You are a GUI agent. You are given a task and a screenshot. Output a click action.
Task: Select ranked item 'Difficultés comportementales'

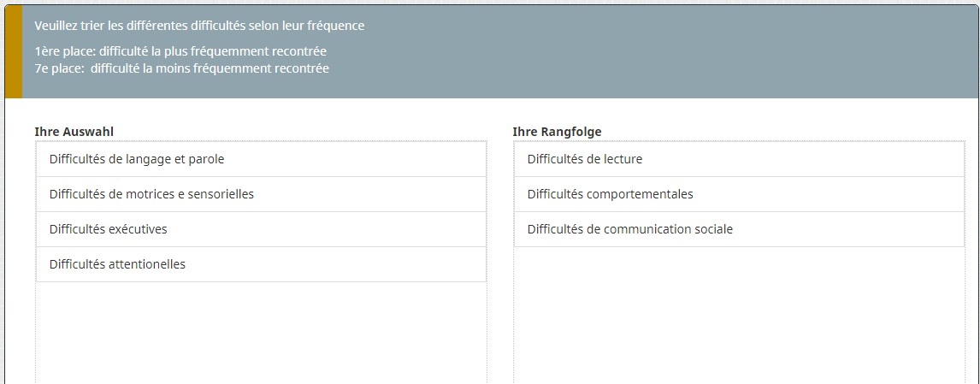610,194
